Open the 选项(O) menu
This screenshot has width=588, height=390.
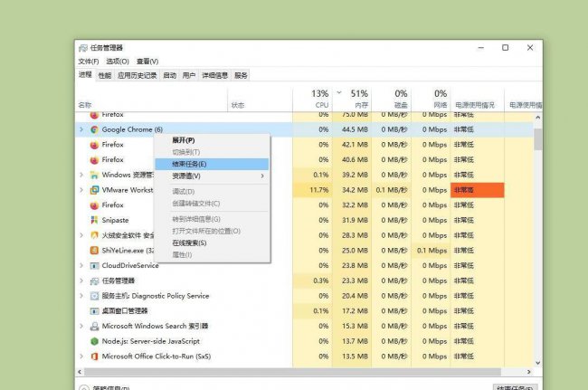pyautogui.click(x=118, y=62)
